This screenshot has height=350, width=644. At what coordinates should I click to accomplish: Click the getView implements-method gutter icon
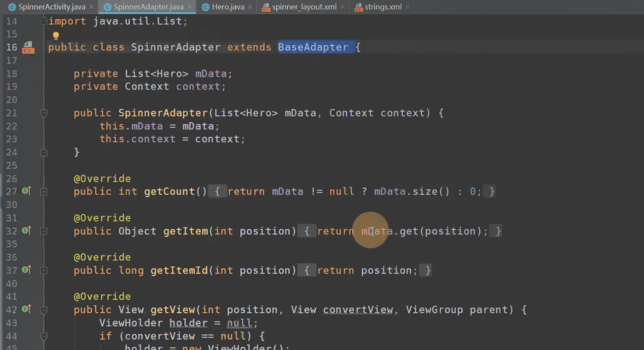click(26, 309)
